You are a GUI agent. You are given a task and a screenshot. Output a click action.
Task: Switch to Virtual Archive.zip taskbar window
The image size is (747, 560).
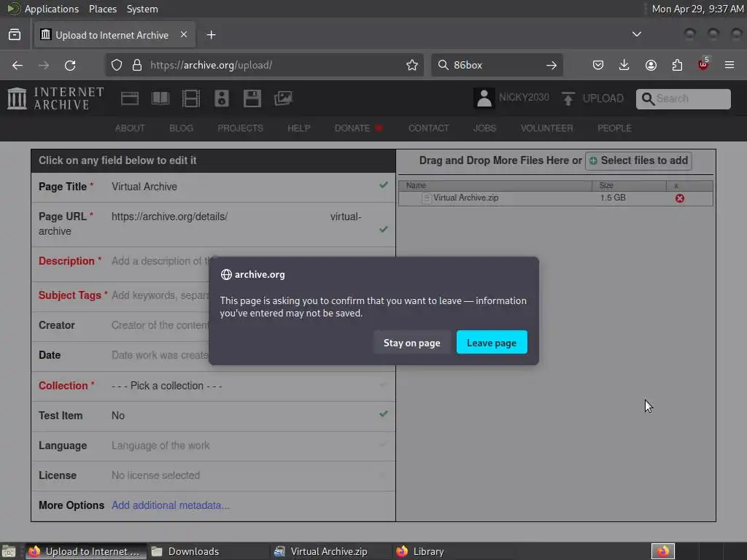(x=332, y=551)
